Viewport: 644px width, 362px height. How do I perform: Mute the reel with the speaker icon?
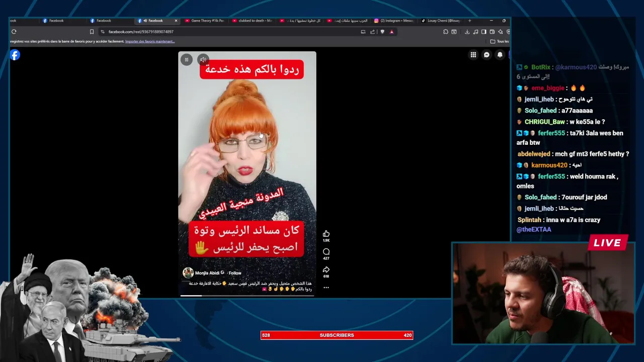(203, 60)
